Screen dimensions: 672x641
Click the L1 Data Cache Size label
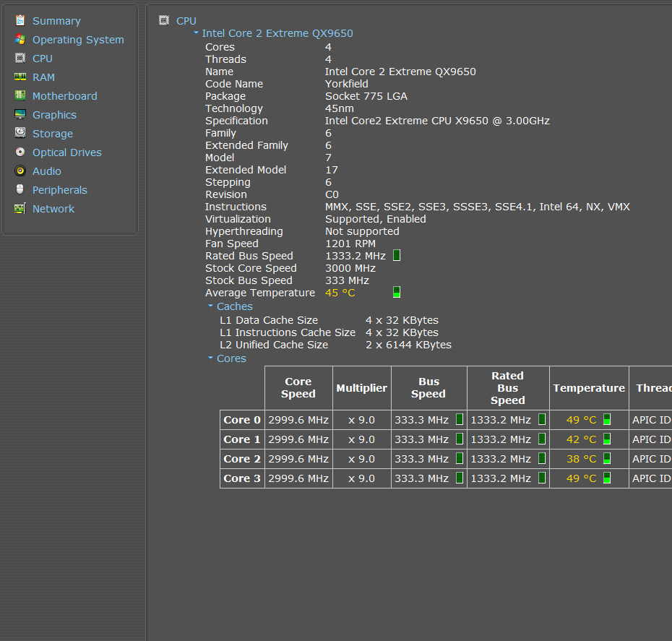pyautogui.click(x=269, y=321)
